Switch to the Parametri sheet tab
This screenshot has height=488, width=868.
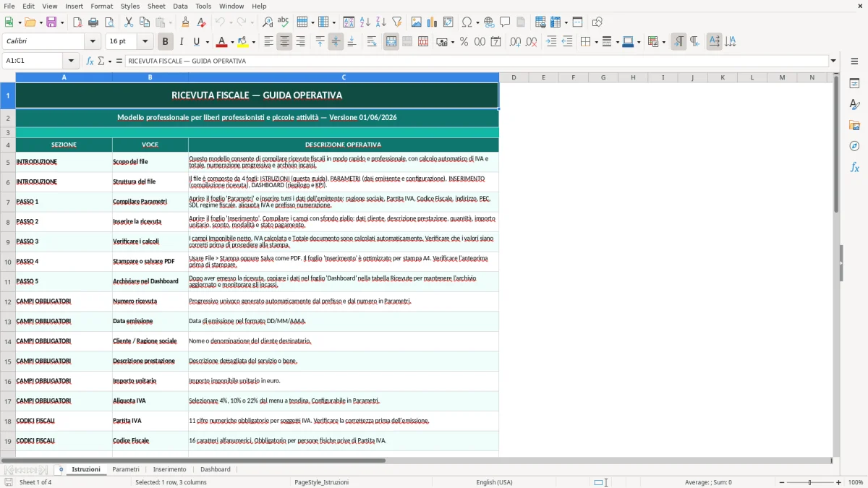(x=126, y=469)
